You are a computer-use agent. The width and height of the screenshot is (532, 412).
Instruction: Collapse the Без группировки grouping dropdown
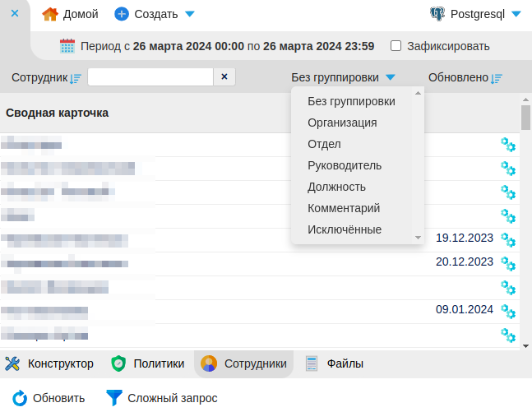pos(390,78)
